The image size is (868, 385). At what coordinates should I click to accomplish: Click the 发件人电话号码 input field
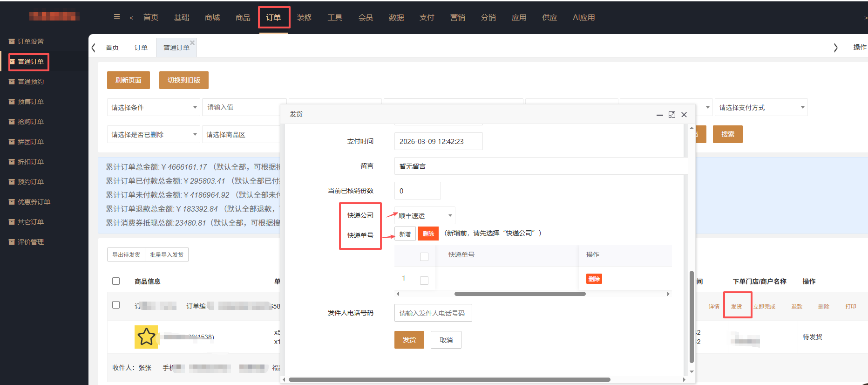coord(433,313)
